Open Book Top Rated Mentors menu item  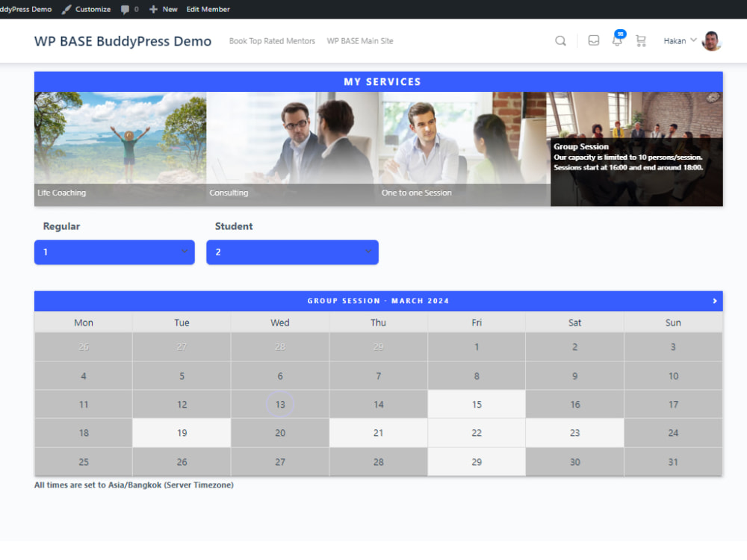point(272,41)
